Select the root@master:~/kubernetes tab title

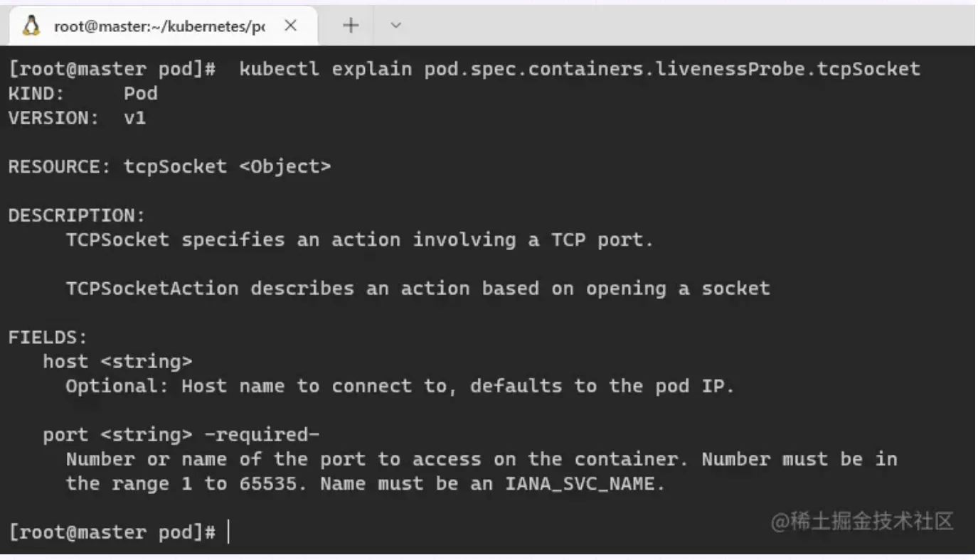point(159,26)
